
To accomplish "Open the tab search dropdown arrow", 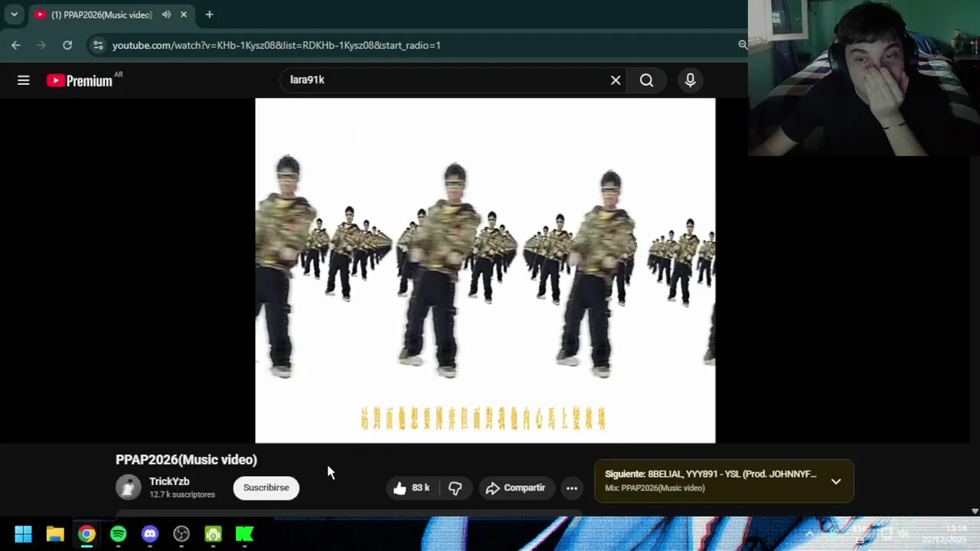I will pos(14,15).
